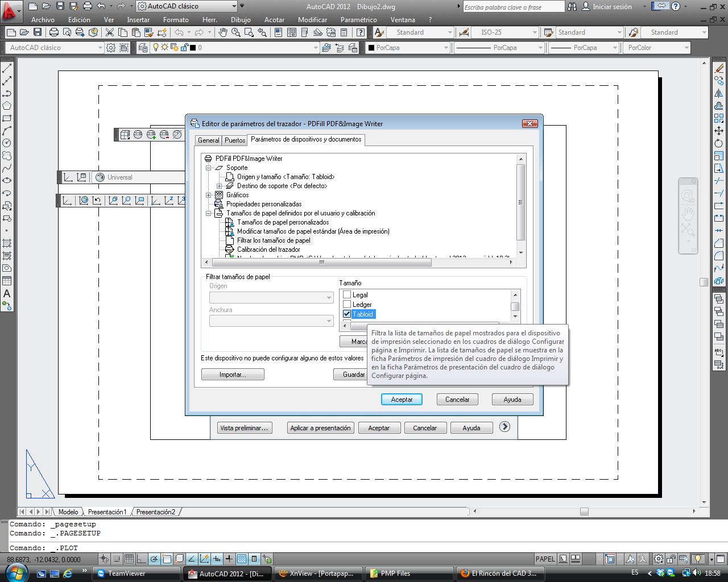Open the AutoCAD clásico workspace dropdown
The width and height of the screenshot is (728, 582).
[x=187, y=6]
